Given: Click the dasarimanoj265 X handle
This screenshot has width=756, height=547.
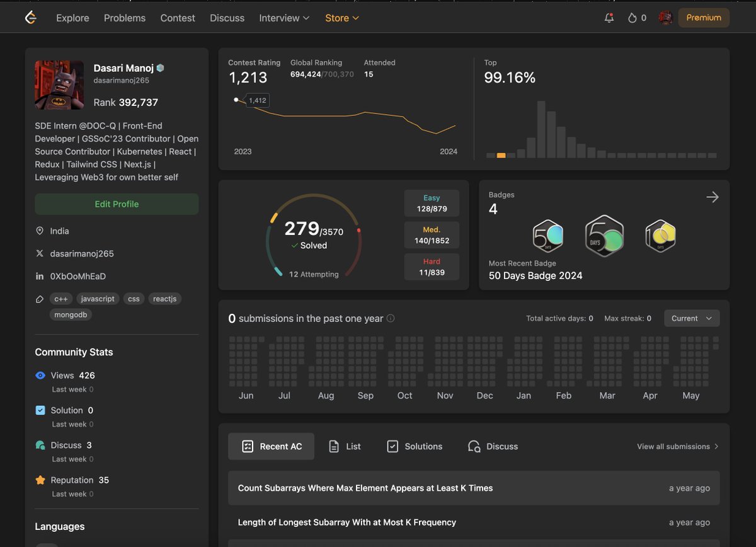Looking at the screenshot, I should click(x=82, y=254).
